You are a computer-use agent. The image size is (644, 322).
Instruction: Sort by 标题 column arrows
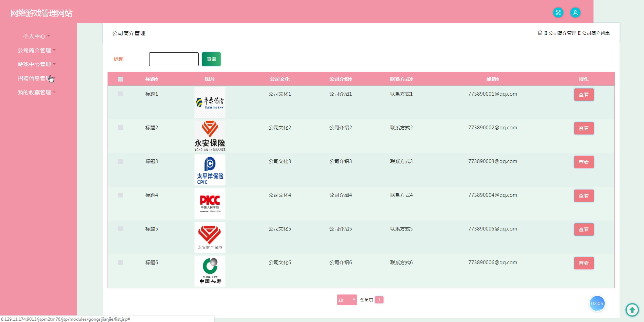click(157, 79)
